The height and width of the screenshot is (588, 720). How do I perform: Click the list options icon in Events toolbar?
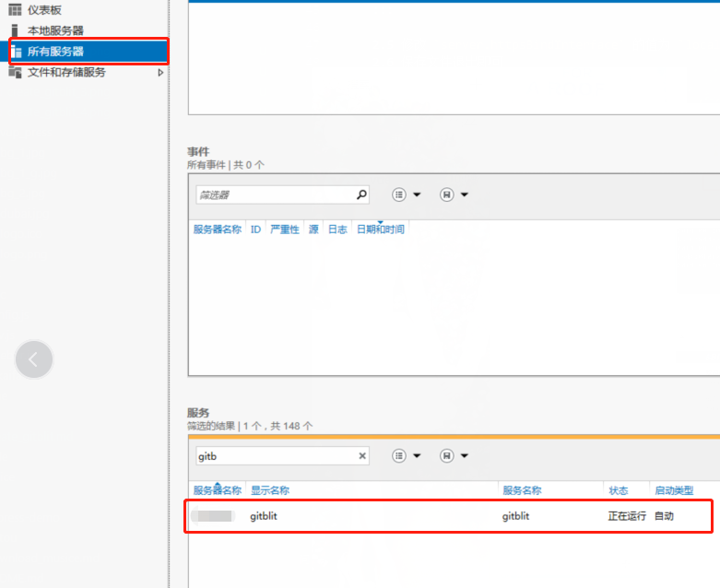(399, 194)
